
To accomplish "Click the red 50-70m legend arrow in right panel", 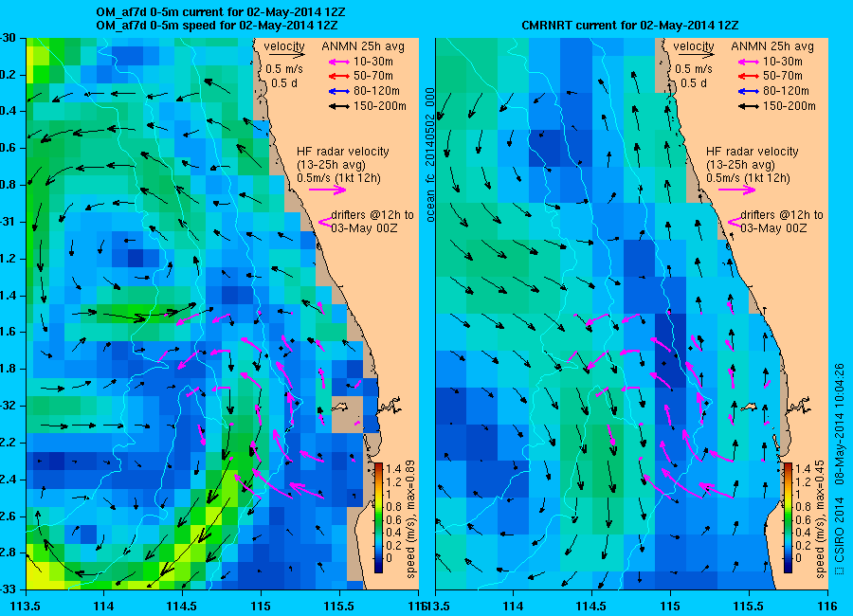I will click(x=749, y=76).
